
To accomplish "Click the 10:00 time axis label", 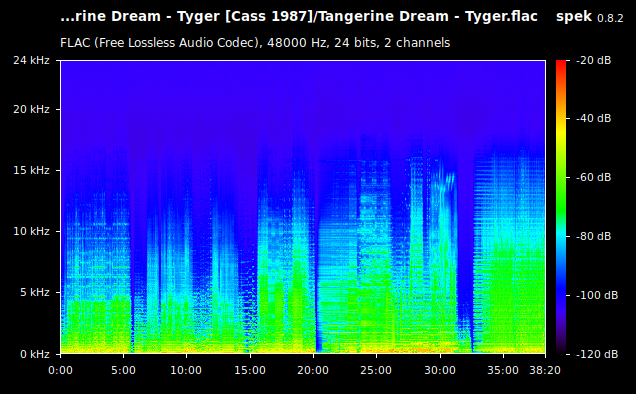I will point(186,370).
